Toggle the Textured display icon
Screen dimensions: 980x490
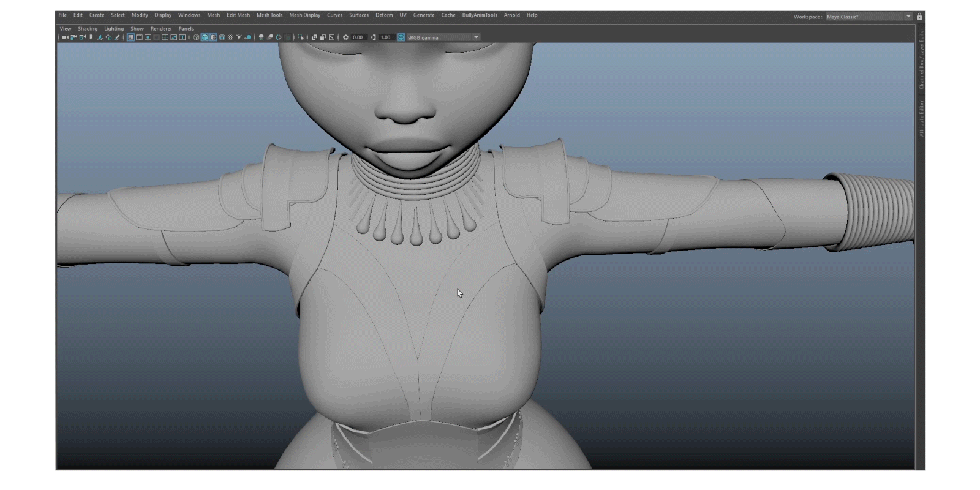click(230, 37)
